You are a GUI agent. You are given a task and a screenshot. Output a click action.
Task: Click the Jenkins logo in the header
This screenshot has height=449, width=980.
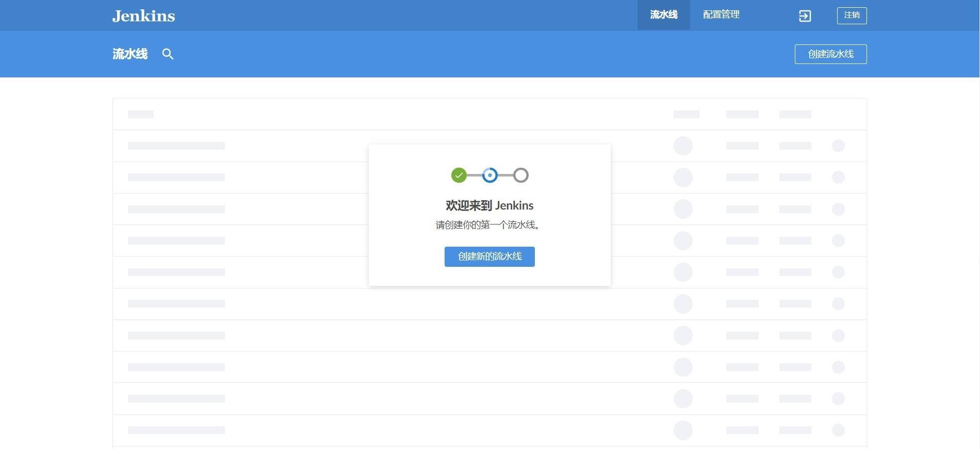click(143, 16)
